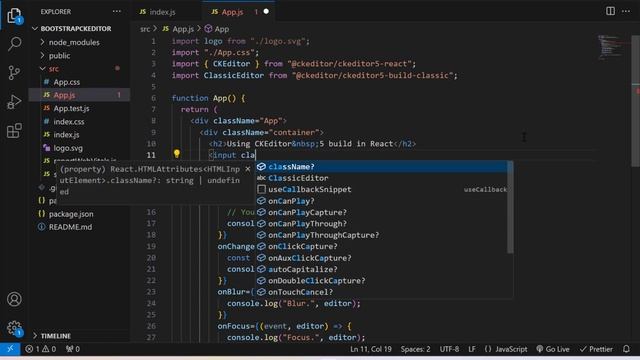Change indentation via Spaces: 2
640x360 pixels.
pos(415,349)
